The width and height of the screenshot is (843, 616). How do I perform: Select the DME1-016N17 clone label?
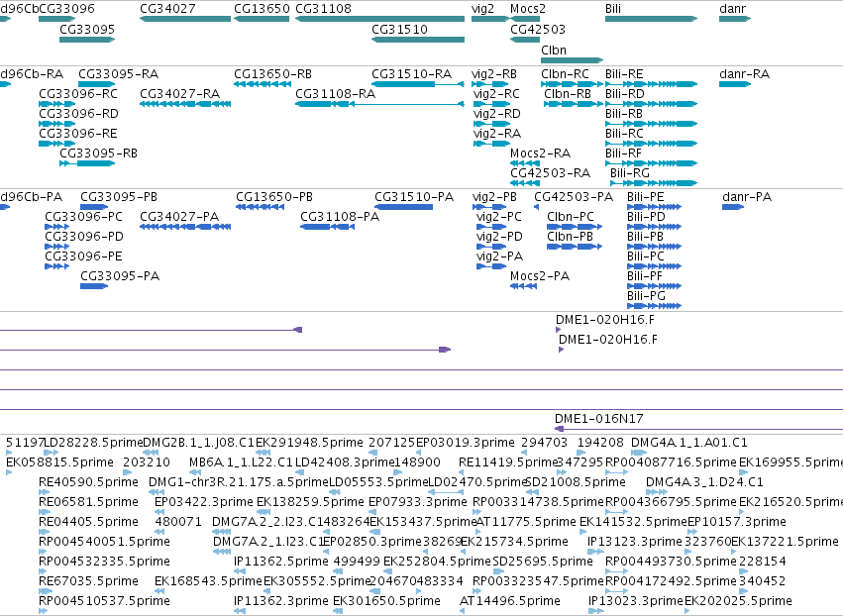point(599,418)
